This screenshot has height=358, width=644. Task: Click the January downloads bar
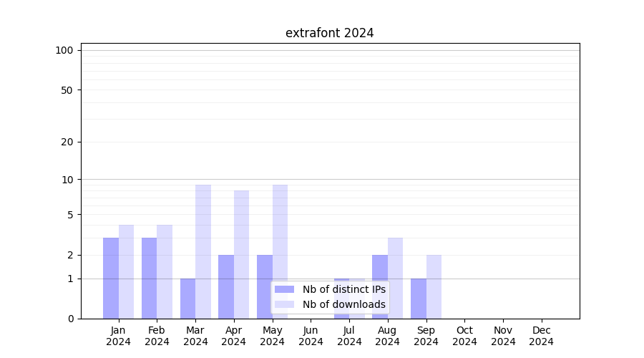tap(126, 271)
